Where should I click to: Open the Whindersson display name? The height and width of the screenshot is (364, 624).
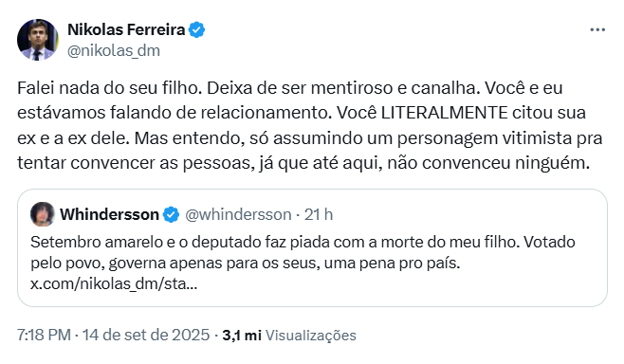109,215
